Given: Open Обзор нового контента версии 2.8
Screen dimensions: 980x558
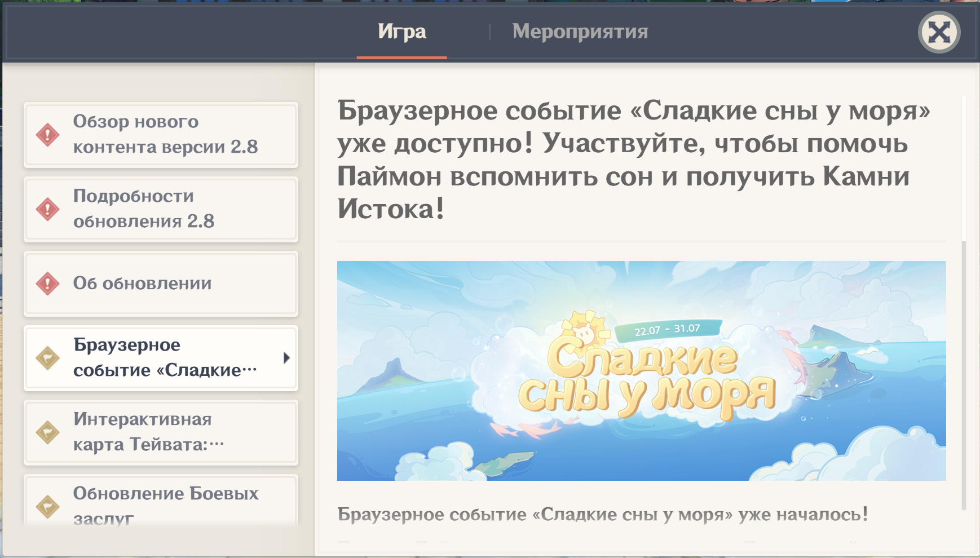Looking at the screenshot, I should coord(161,135).
